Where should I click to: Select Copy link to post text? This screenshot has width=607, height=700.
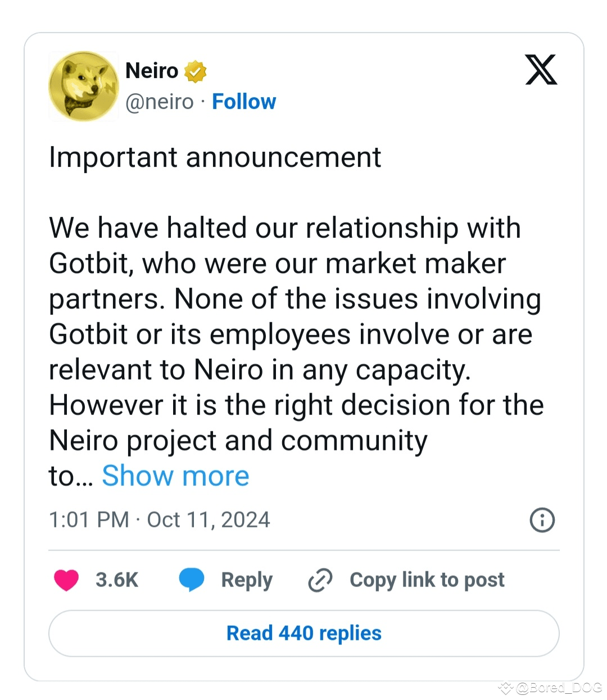(x=427, y=580)
